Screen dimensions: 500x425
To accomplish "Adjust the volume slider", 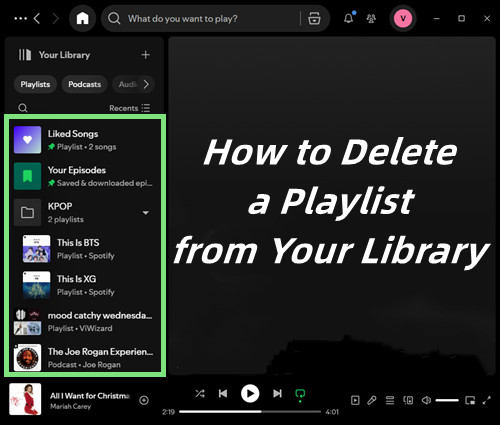I will [x=447, y=400].
